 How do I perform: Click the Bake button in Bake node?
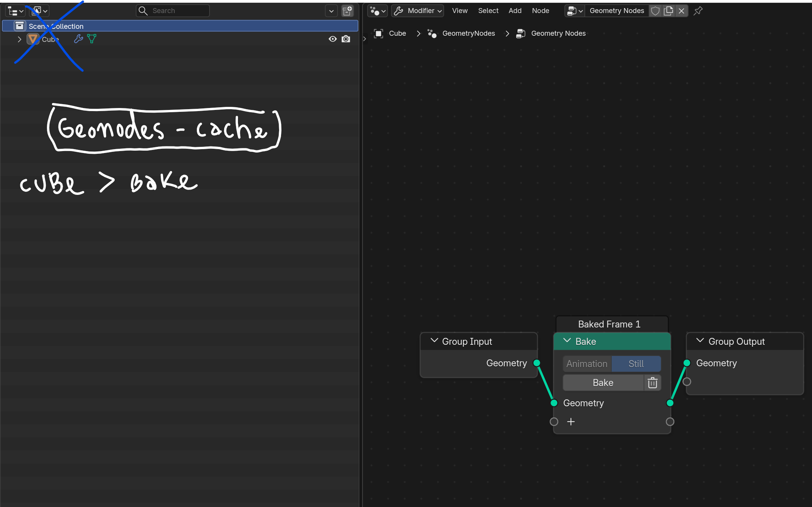click(603, 383)
